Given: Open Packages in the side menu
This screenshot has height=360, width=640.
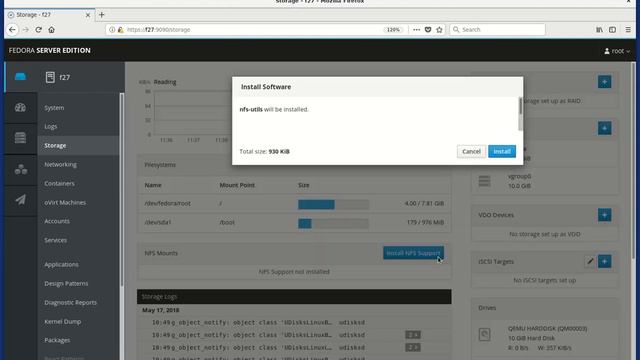Looking at the screenshot, I should pos(57,340).
